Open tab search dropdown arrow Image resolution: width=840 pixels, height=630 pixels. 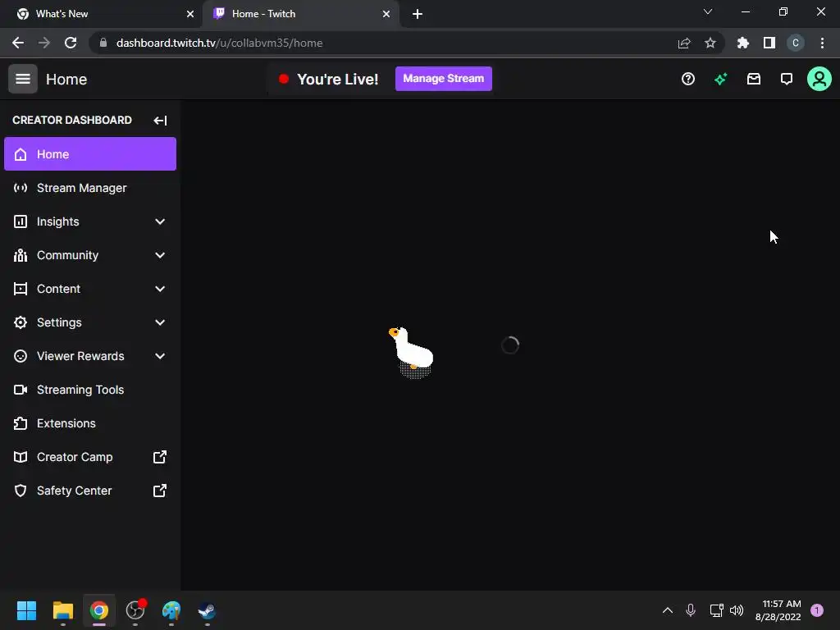tap(708, 11)
